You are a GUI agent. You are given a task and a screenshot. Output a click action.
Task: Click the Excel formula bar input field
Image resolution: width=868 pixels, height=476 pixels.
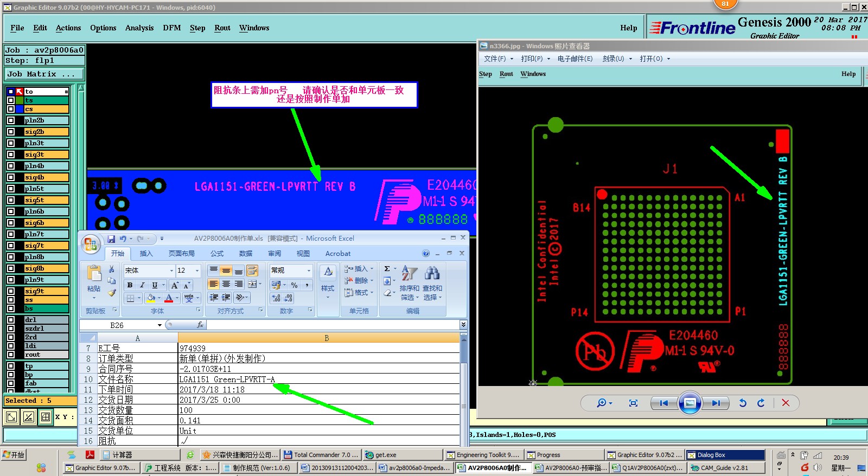pyautogui.click(x=333, y=325)
